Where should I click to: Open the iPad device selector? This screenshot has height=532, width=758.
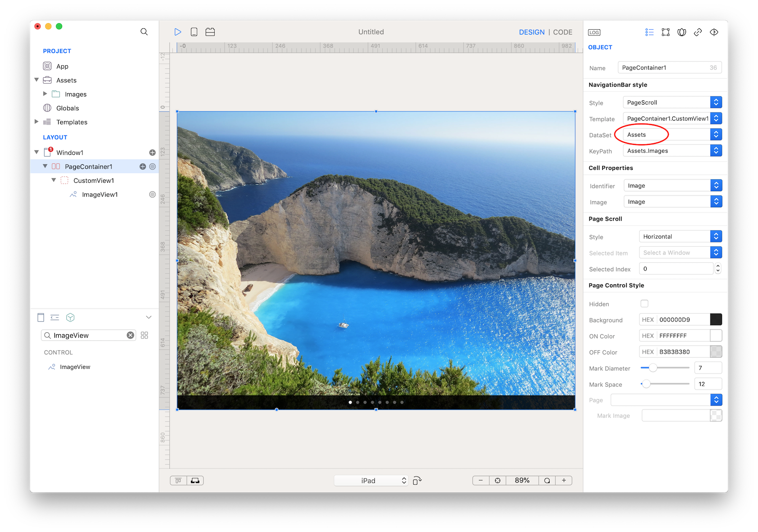click(x=371, y=480)
